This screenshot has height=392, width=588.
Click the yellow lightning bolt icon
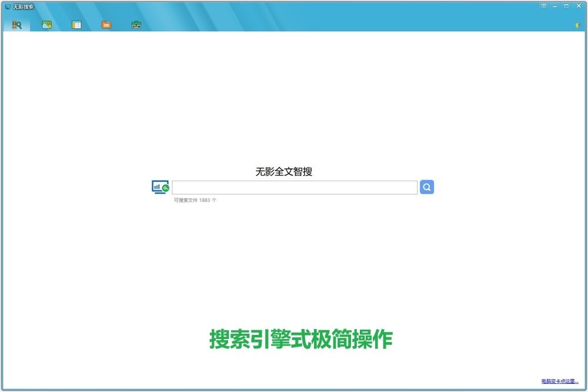point(577,25)
